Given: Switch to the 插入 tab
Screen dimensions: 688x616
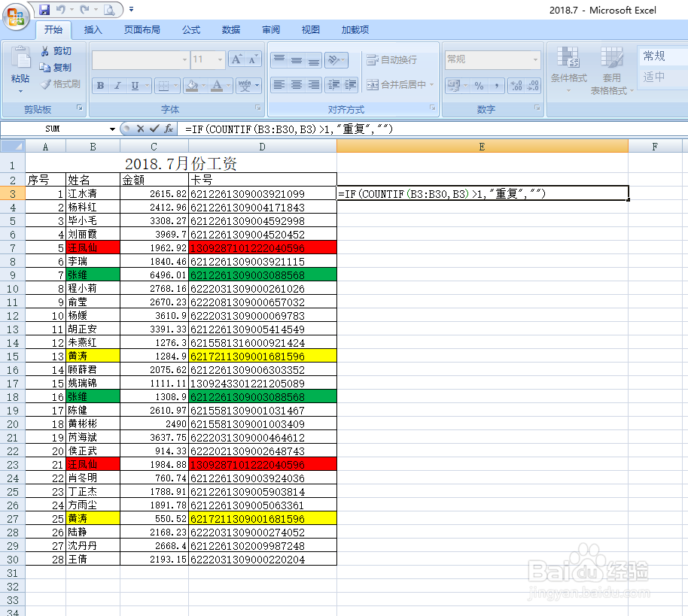Looking at the screenshot, I should tap(93, 30).
